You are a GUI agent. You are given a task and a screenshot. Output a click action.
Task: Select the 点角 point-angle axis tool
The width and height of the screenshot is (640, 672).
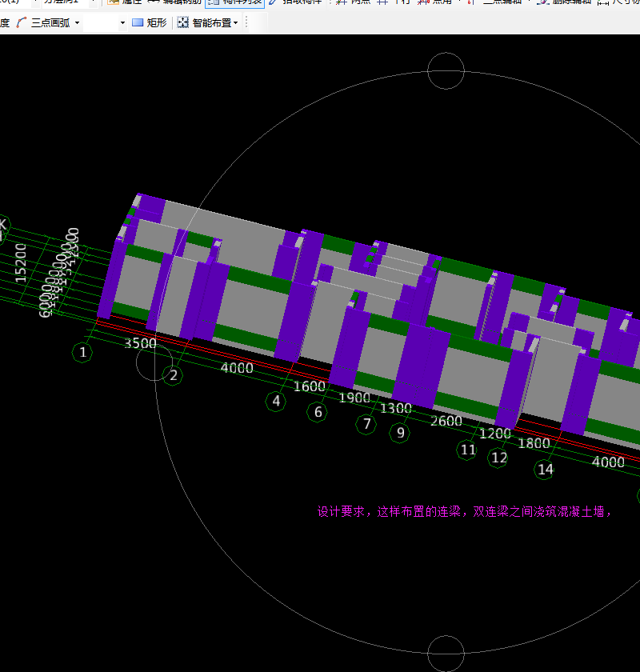(x=434, y=2)
